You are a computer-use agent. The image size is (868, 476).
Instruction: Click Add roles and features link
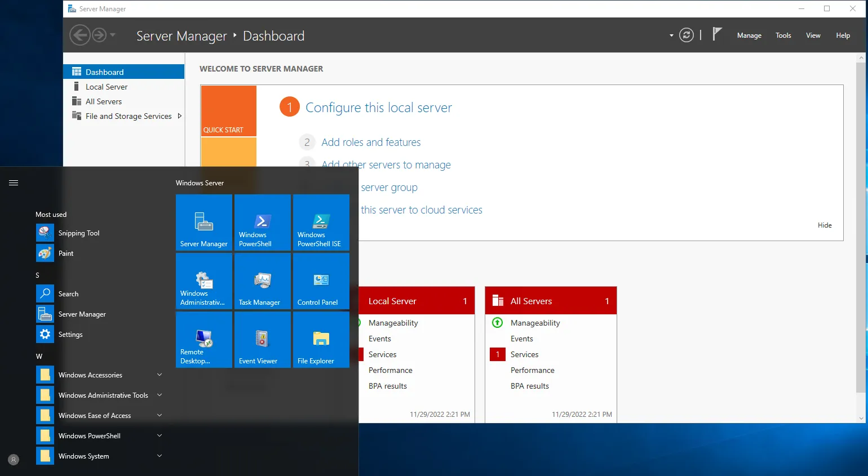pos(371,143)
